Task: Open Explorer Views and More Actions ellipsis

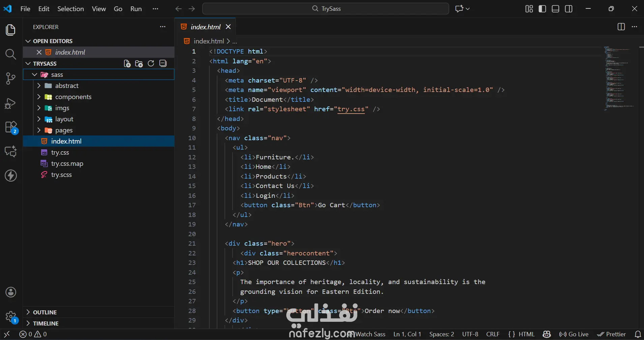Action: click(163, 27)
